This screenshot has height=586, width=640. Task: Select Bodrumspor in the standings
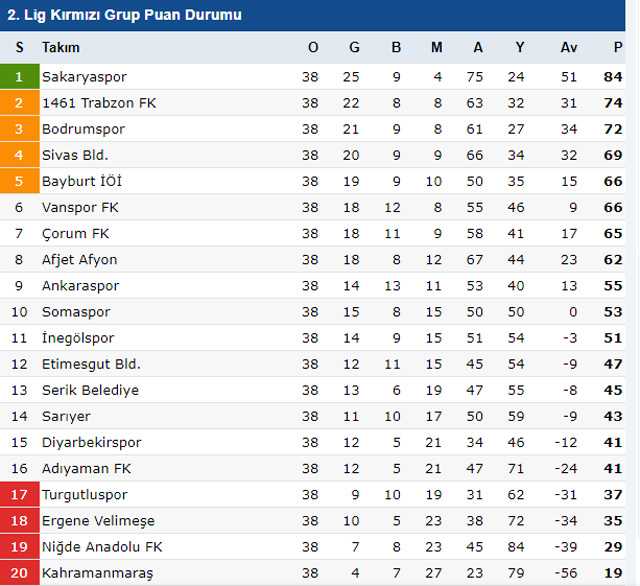83,129
